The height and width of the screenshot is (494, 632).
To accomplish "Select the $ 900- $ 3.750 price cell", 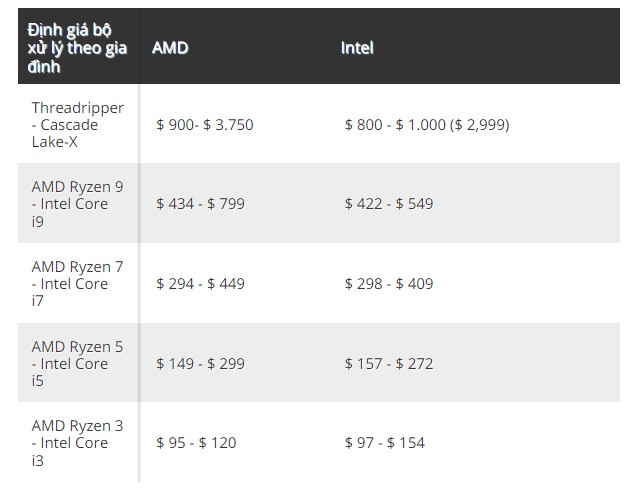I will tap(205, 125).
